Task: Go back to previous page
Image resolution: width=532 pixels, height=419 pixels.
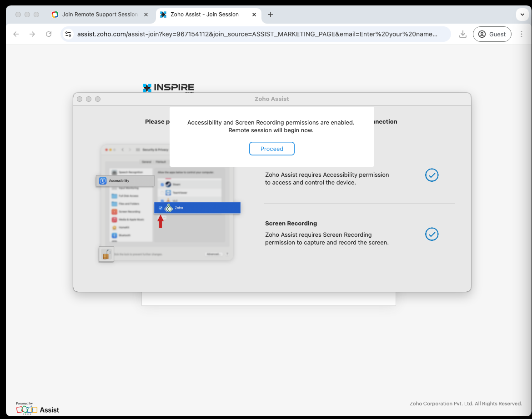Action: pos(16,34)
